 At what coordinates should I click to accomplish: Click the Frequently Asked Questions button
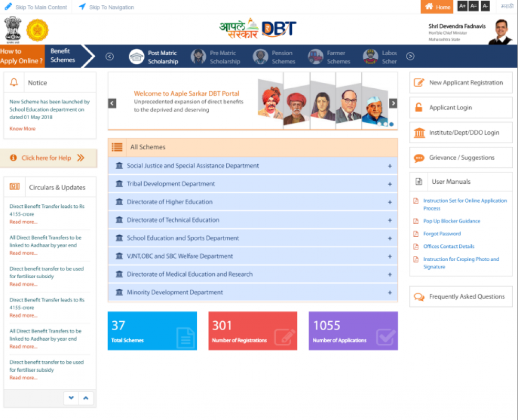click(x=460, y=297)
